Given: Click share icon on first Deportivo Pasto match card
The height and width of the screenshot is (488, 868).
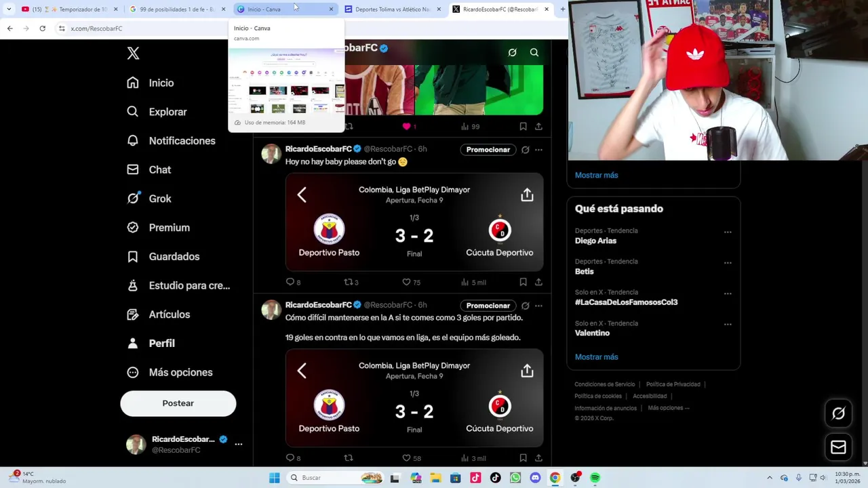Looking at the screenshot, I should pos(527,195).
